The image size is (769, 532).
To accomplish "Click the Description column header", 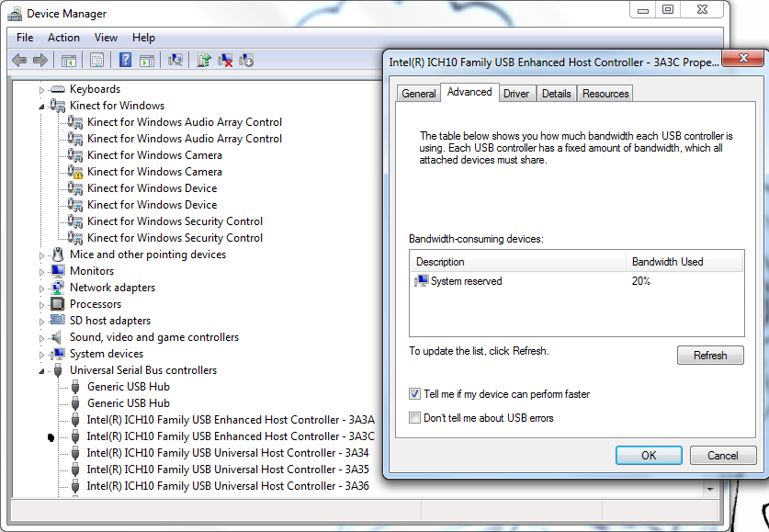I will [518, 261].
